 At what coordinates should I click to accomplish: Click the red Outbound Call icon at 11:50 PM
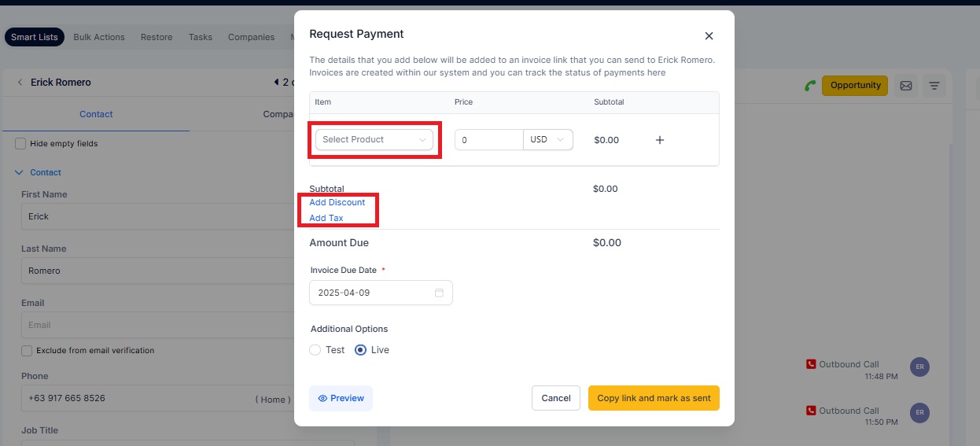point(811,411)
